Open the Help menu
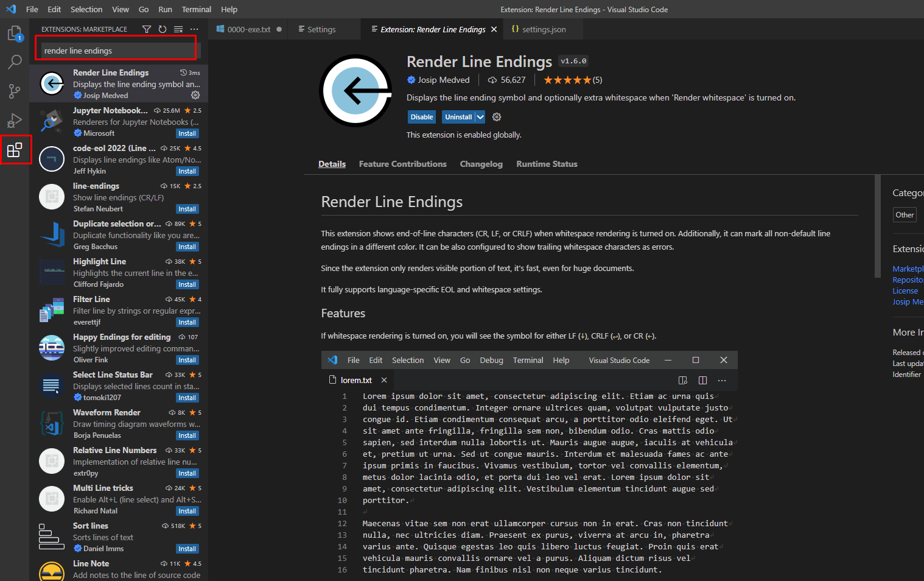The height and width of the screenshot is (581, 924). 229,9
